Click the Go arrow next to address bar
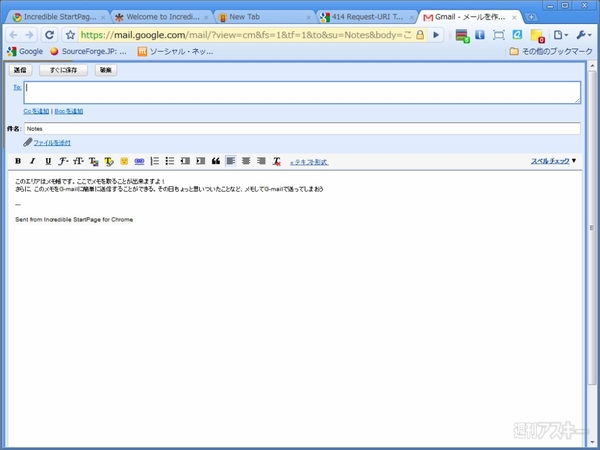Image resolution: width=600 pixels, height=450 pixels. tap(436, 35)
